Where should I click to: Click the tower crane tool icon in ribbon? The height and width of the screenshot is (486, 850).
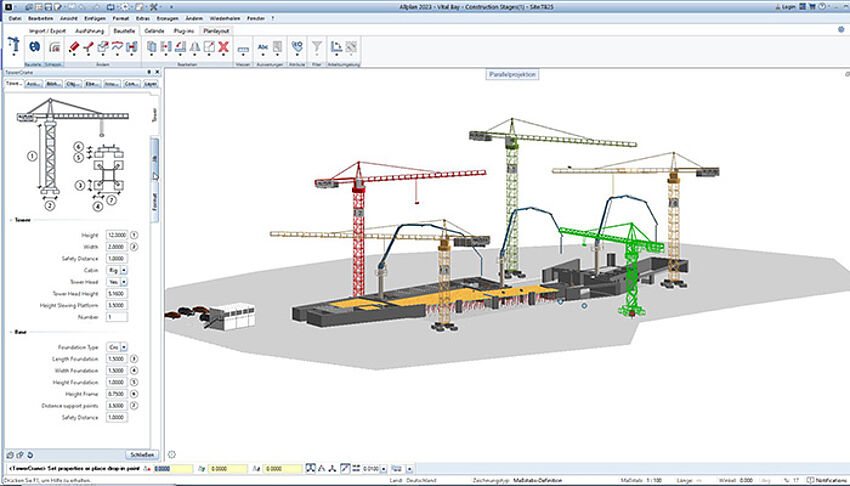tap(14, 46)
